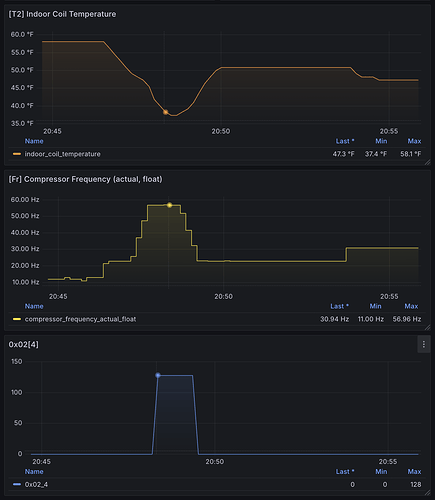Click the 20:55 time label on compressor frequency graph

[x=389, y=296]
